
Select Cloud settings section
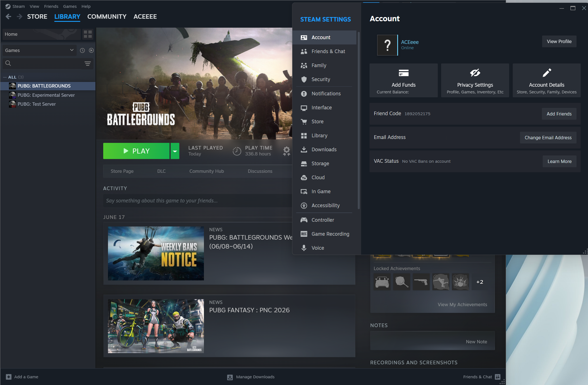[324, 178]
